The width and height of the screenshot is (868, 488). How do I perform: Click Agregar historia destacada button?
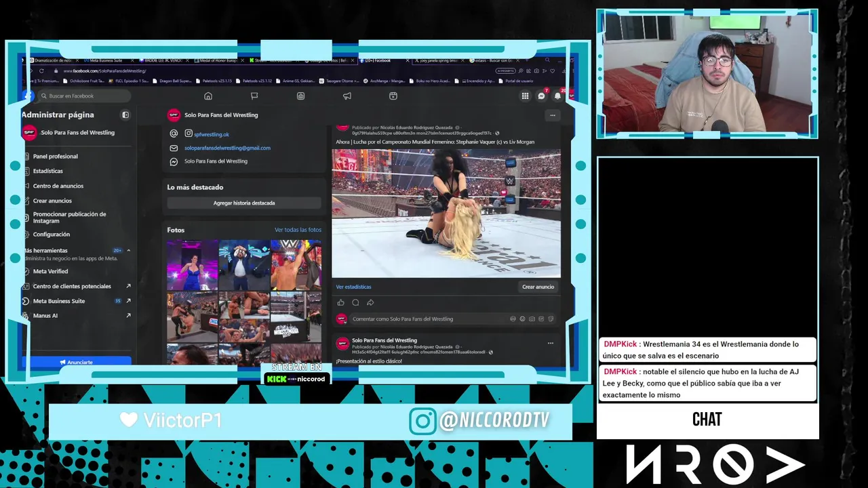(x=244, y=203)
